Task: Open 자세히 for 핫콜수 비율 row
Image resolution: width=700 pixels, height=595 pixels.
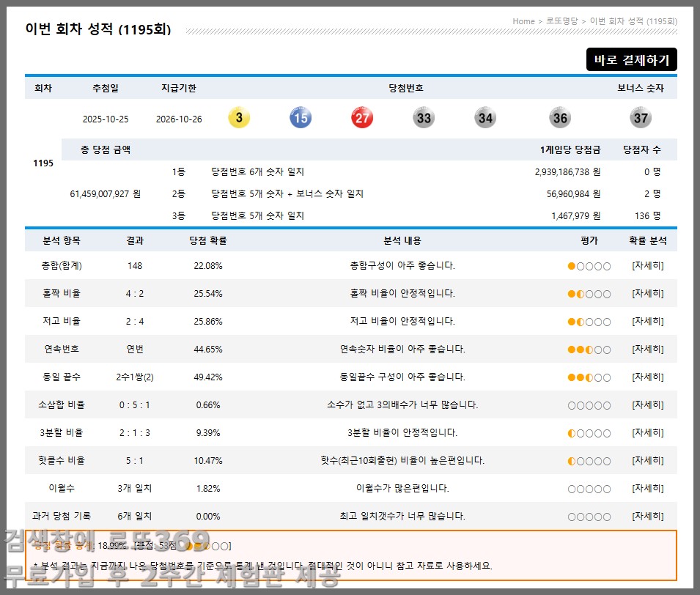Action: point(648,461)
